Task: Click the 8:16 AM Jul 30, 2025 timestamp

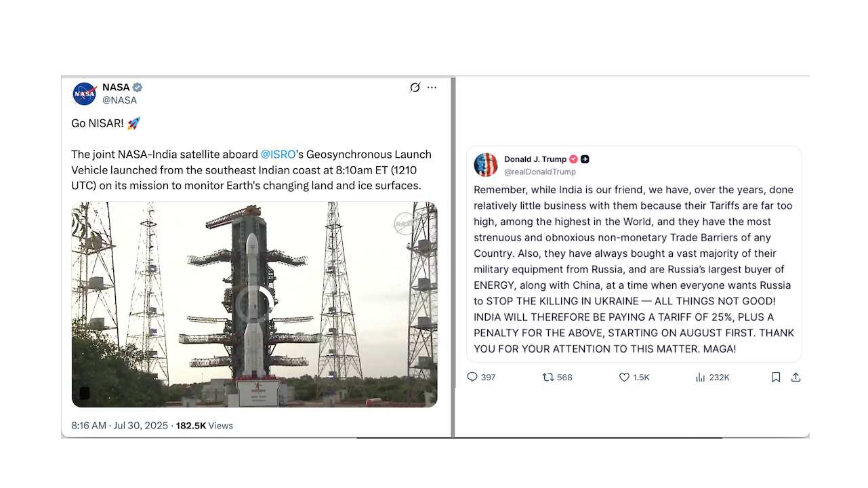Action: 120,426
